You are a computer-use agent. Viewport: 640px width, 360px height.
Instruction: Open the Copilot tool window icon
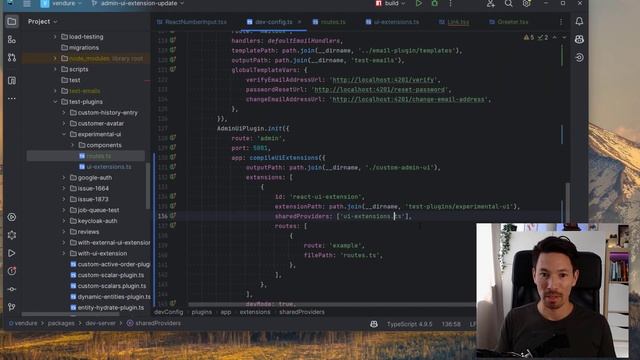[x=579, y=39]
